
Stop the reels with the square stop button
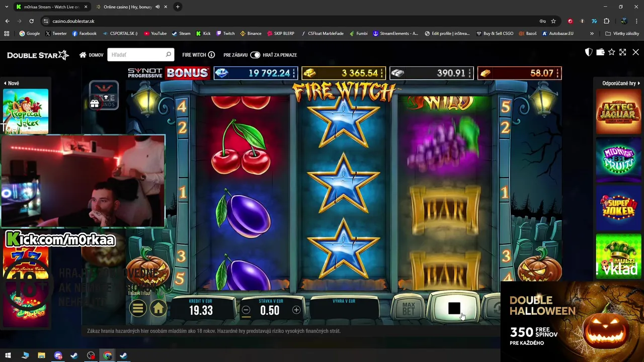[454, 308]
